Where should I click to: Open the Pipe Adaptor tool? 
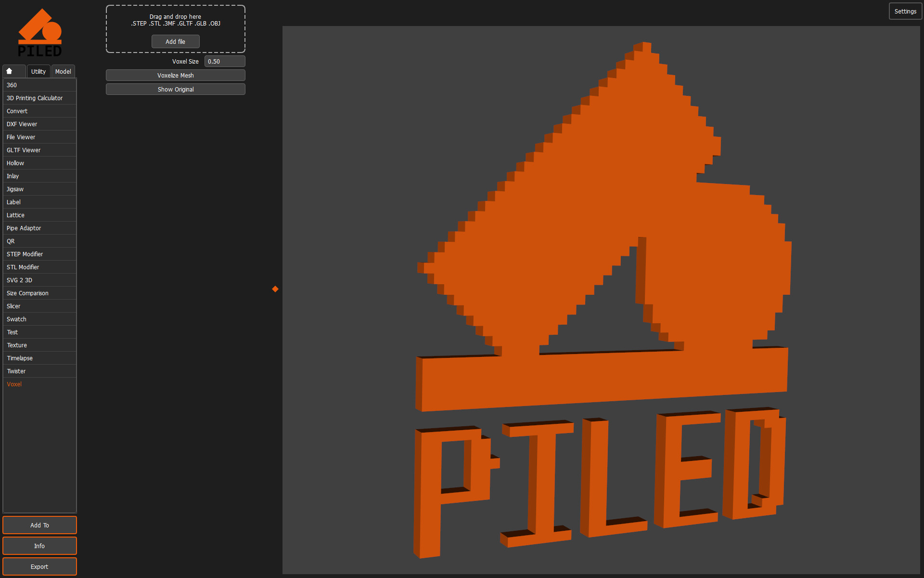coord(39,228)
